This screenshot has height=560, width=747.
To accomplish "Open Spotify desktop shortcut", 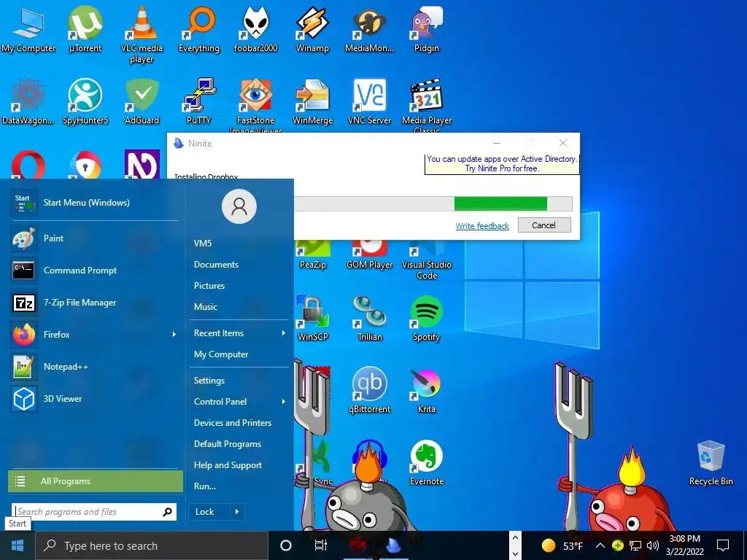I will (x=426, y=318).
